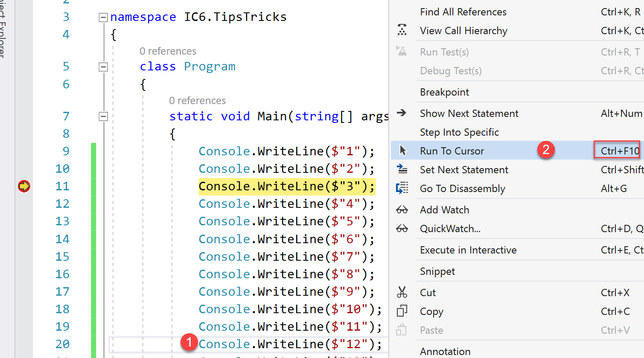
Task: Click the Copy icon in context menu
Action: pyautogui.click(x=402, y=311)
